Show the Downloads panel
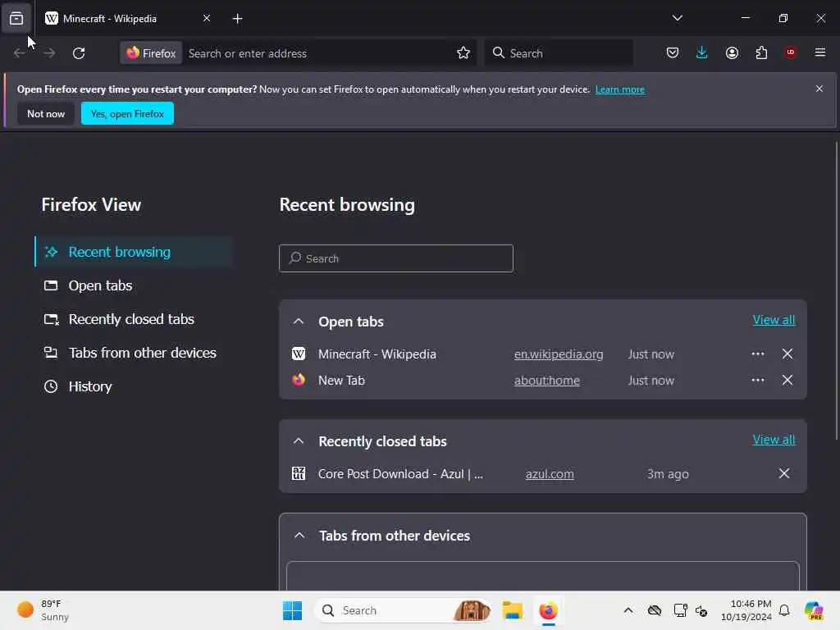 click(x=702, y=52)
